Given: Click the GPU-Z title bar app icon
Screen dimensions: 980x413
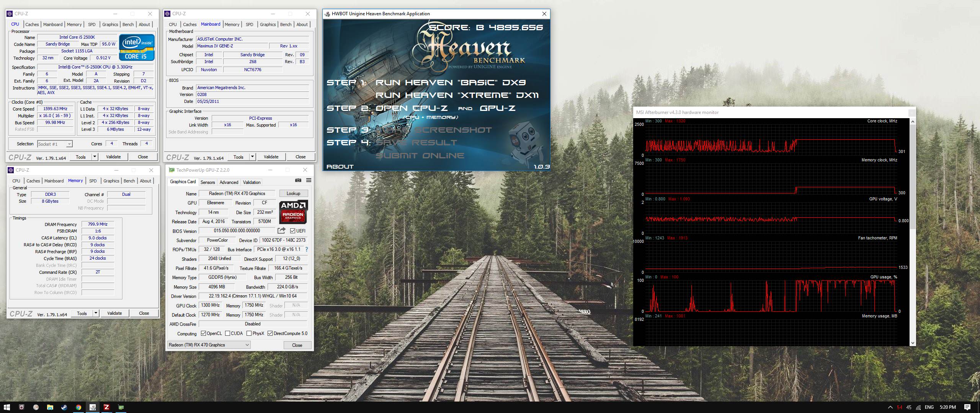Looking at the screenshot, I should pos(171,170).
